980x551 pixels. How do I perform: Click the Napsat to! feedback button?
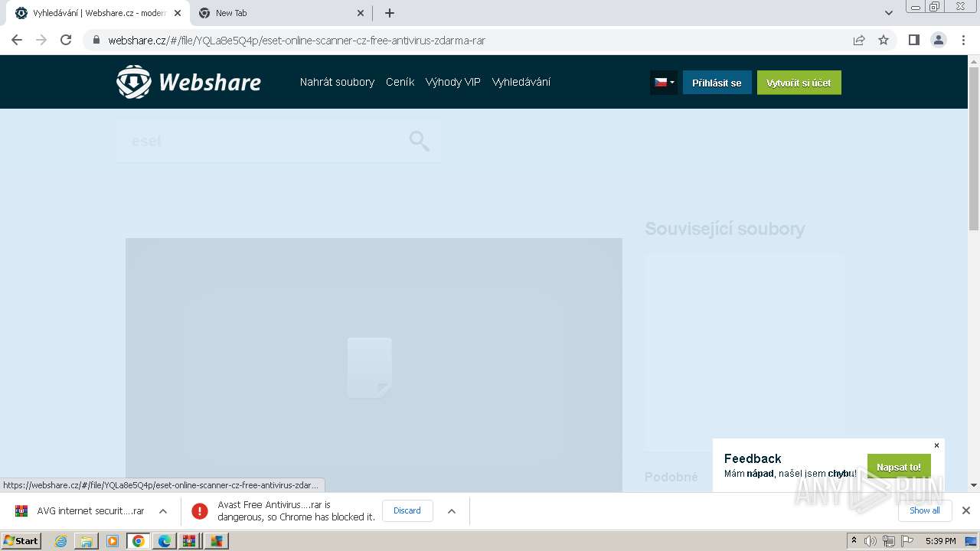(x=899, y=467)
